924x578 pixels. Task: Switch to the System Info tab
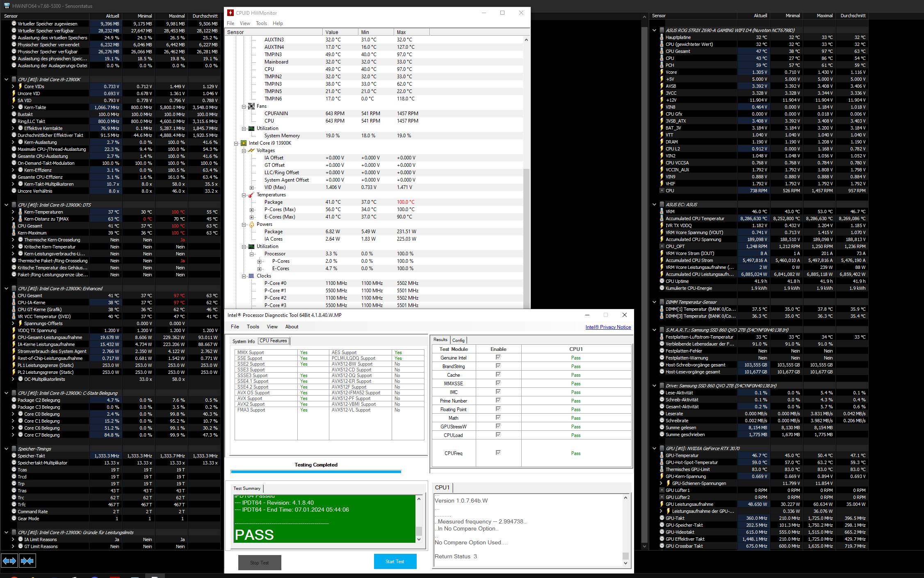(x=243, y=341)
